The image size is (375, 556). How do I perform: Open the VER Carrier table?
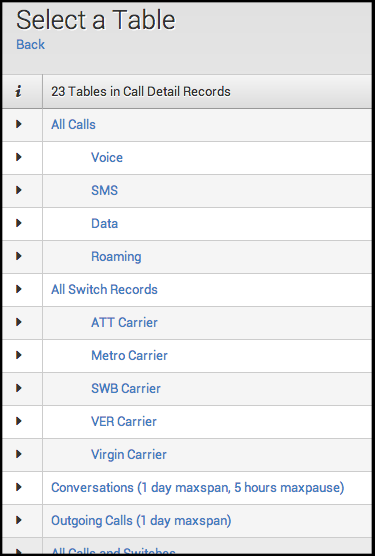click(x=124, y=421)
